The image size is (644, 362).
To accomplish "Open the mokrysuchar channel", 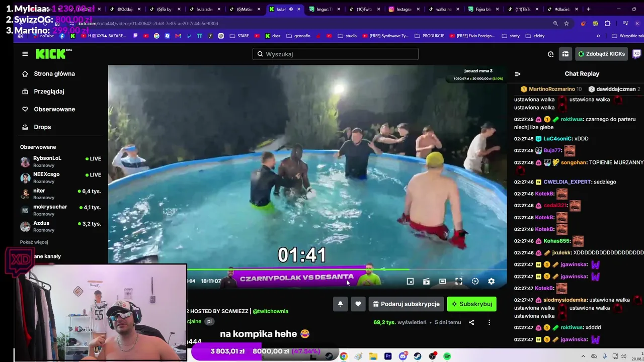I will coord(60,210).
